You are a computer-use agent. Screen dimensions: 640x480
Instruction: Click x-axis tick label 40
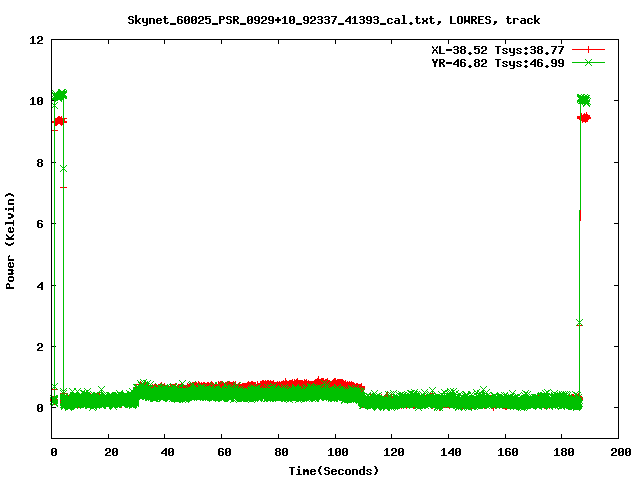point(167,452)
